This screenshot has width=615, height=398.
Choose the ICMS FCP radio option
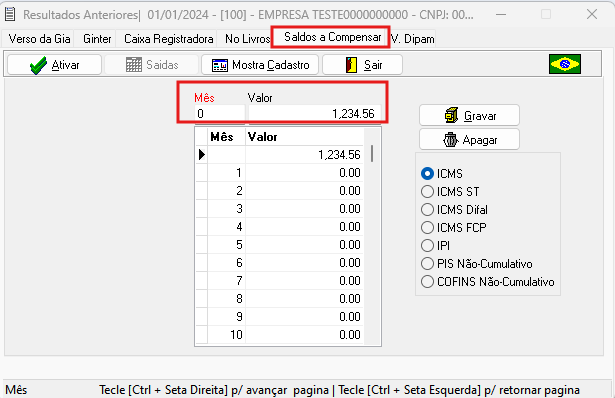427,227
